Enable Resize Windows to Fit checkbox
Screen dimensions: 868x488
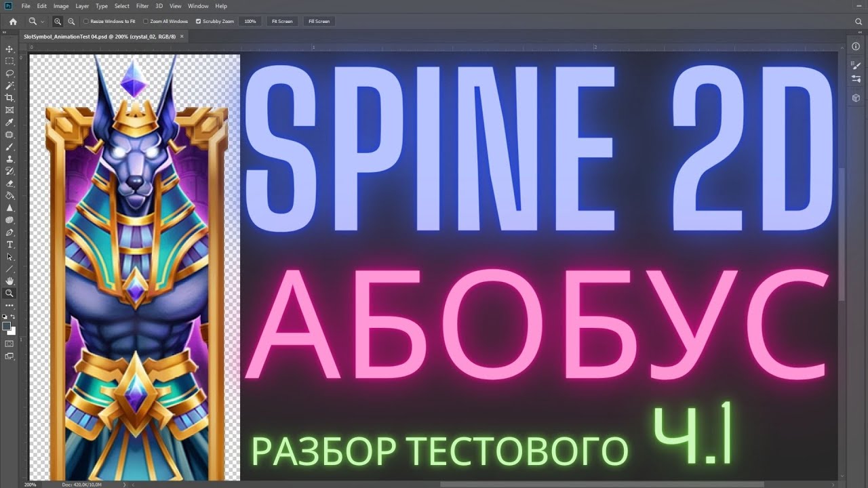(85, 22)
